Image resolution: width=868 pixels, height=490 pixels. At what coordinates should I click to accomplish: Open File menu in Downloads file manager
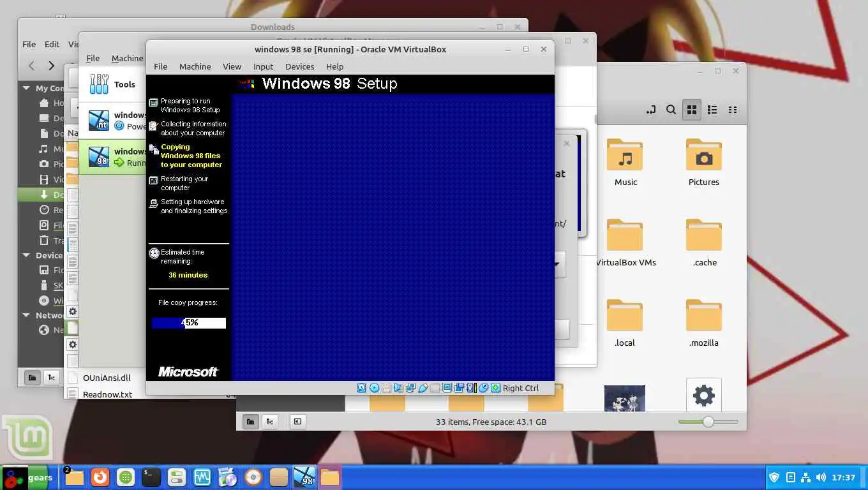pos(29,44)
